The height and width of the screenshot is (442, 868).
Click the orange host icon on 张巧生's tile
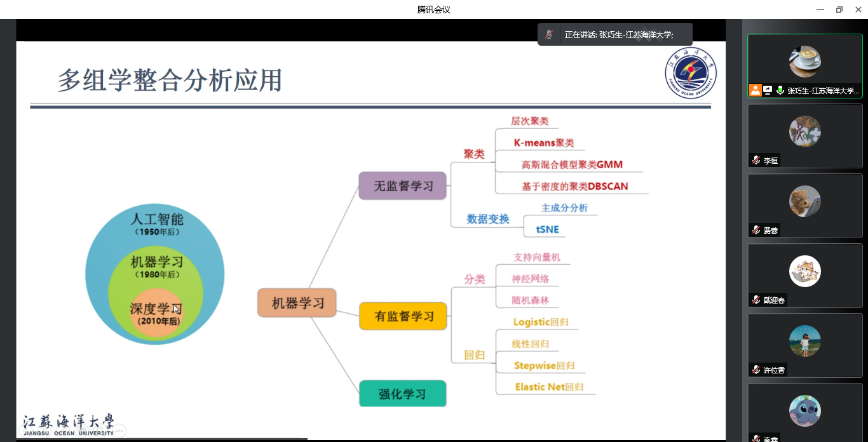tap(755, 90)
